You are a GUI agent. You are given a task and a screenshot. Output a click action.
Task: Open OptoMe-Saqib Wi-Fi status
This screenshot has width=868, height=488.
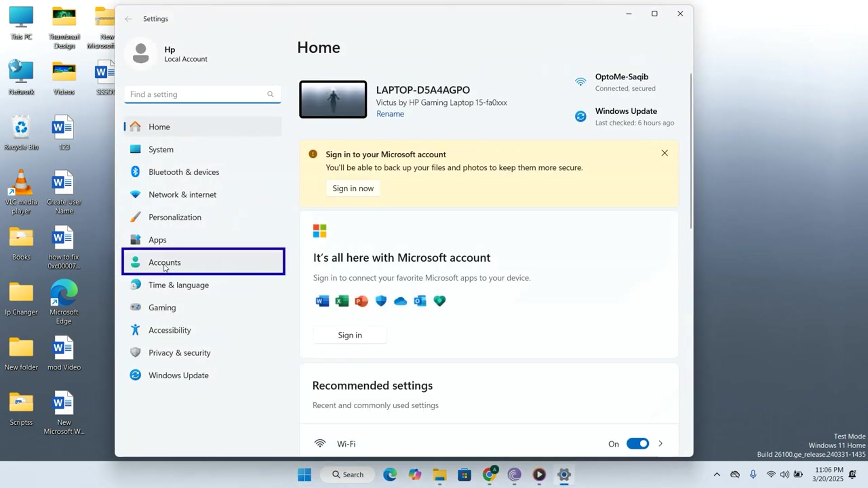(624, 82)
